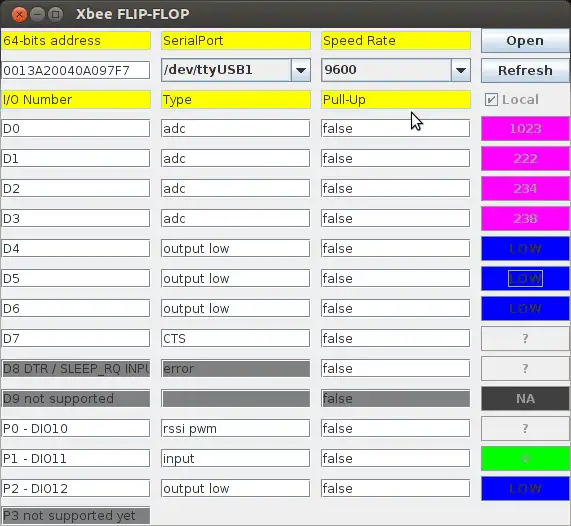Select the D0 I/O number field

pyautogui.click(x=76, y=129)
